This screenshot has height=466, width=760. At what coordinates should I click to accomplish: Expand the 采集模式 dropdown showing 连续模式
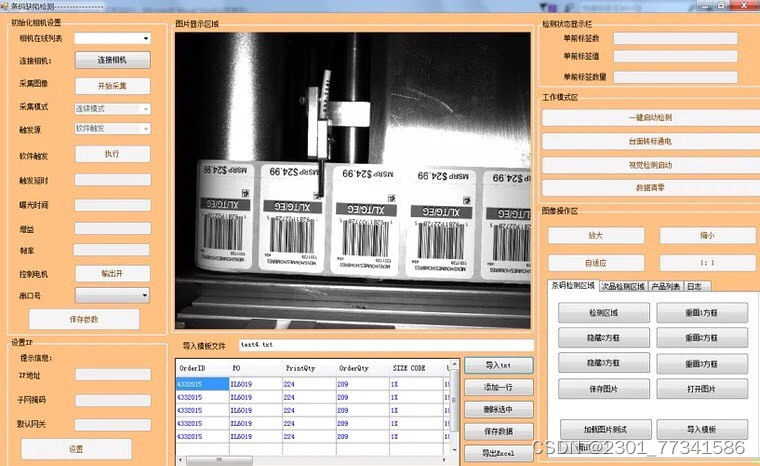pyautogui.click(x=112, y=109)
